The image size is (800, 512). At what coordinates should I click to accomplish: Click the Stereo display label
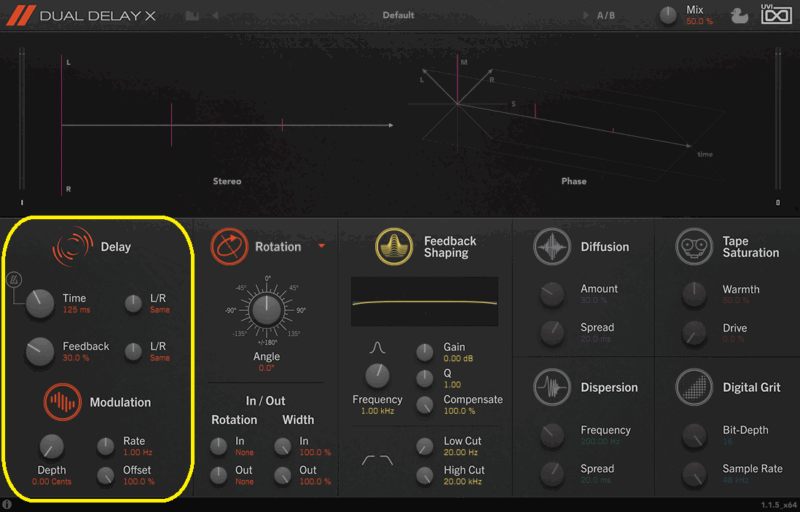227,181
